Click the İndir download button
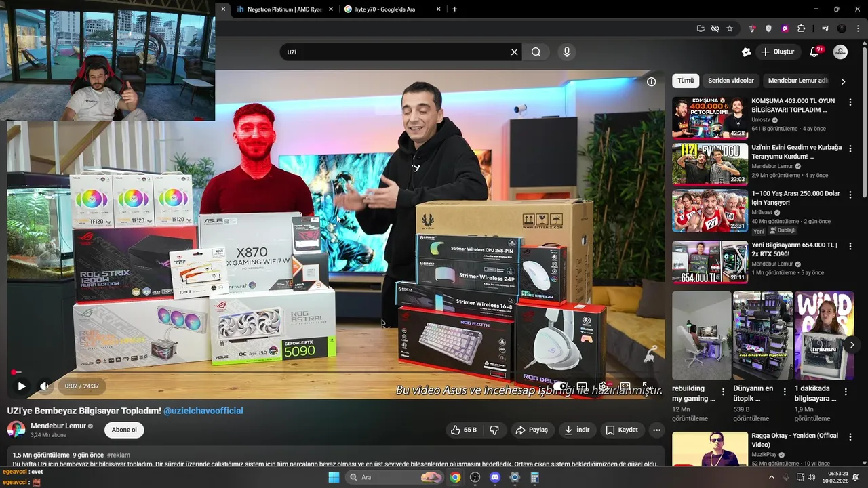 (x=576, y=430)
